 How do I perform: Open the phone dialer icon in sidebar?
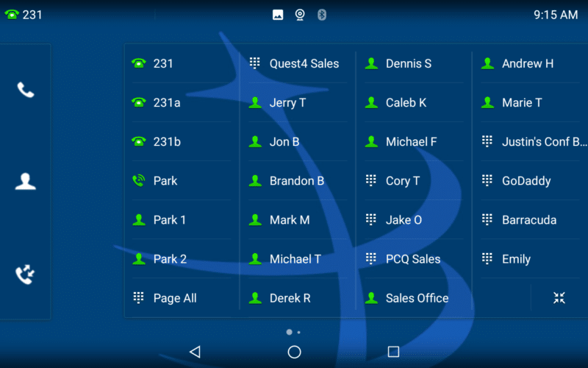(x=26, y=90)
